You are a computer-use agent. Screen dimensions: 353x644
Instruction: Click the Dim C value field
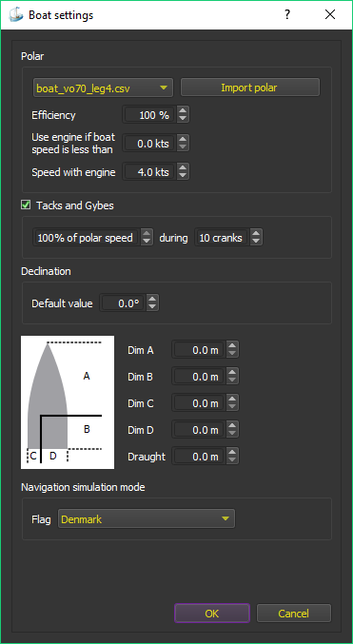tap(198, 403)
